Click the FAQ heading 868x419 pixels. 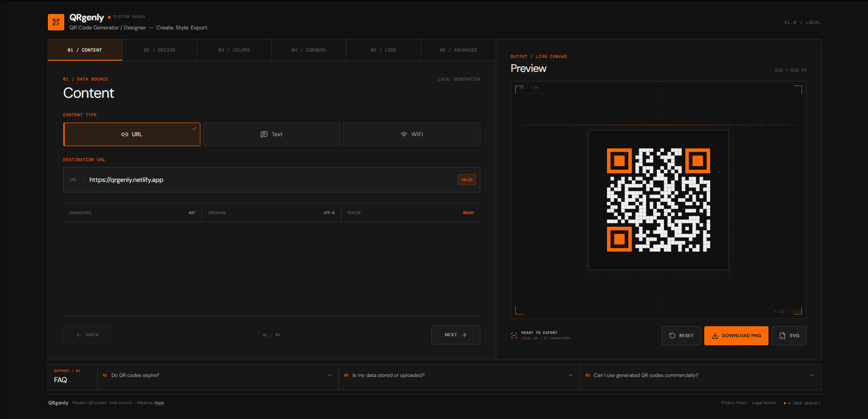(61, 380)
